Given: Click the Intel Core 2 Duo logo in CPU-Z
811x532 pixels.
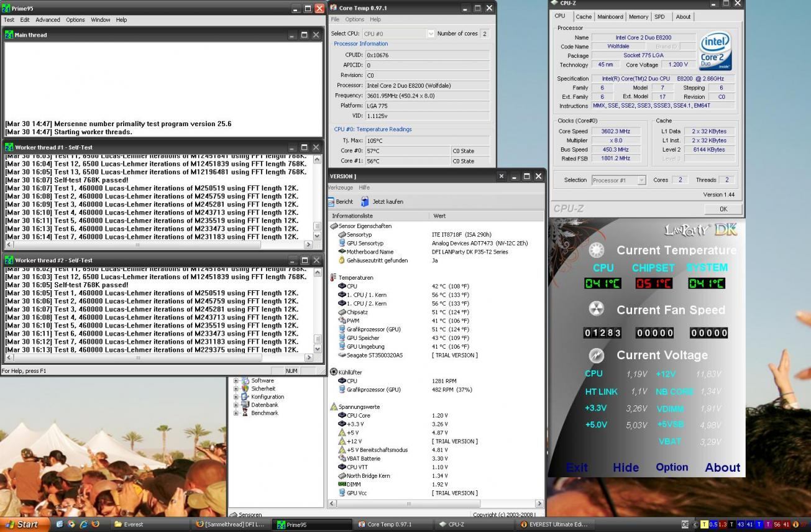Looking at the screenshot, I should click(x=715, y=51).
